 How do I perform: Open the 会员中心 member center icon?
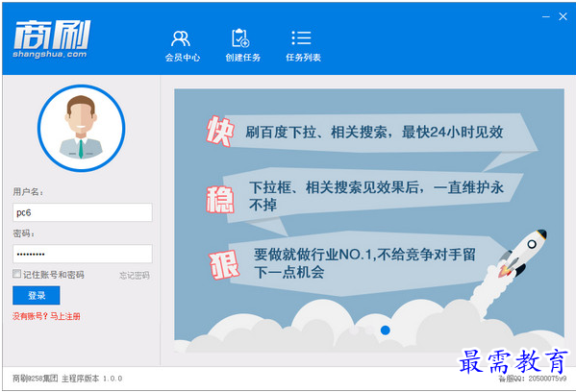click(182, 45)
